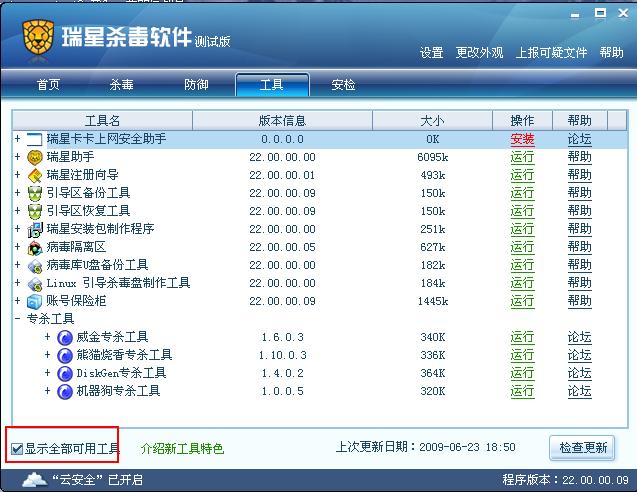Select the 病毒库U盘备份工具 row name
The width and height of the screenshot is (637, 492).
[97, 265]
